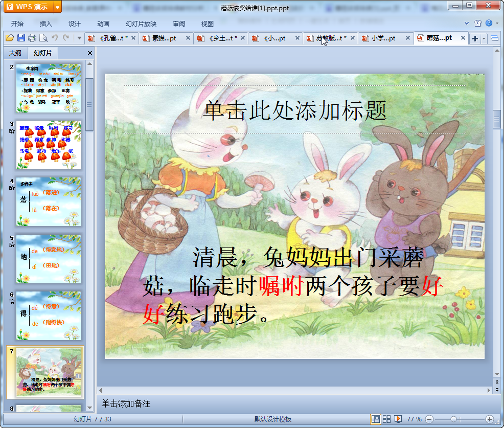504x428 pixels.
Task: Open the 开始 ribbon tab
Action: [17, 24]
